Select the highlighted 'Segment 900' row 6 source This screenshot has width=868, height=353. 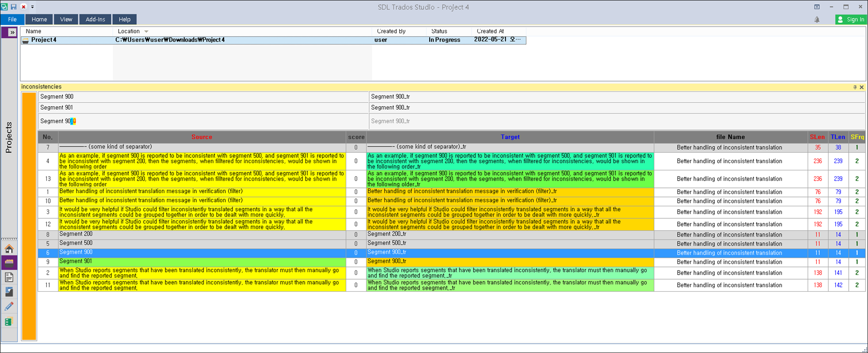tap(202, 253)
